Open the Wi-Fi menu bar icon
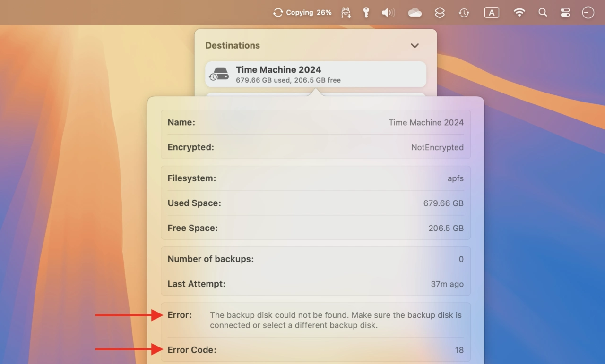 pos(519,13)
